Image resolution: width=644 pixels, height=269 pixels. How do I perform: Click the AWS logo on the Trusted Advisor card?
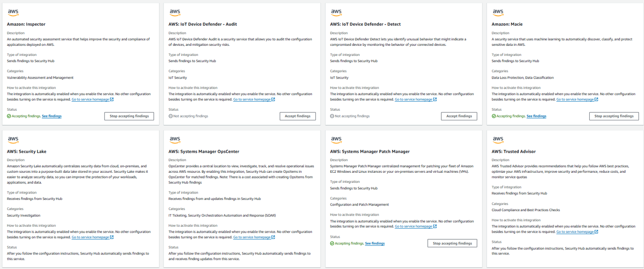[498, 140]
